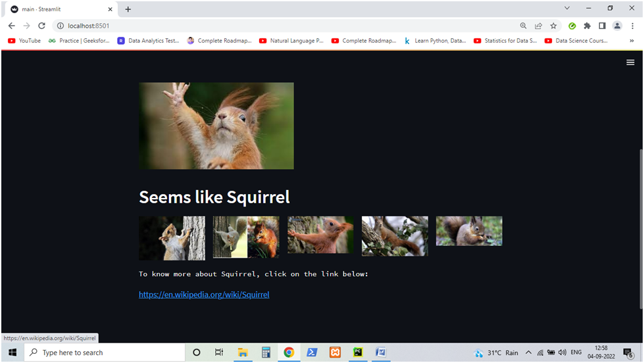
Task: Open volume speaker tray icon
Action: pyautogui.click(x=562, y=352)
